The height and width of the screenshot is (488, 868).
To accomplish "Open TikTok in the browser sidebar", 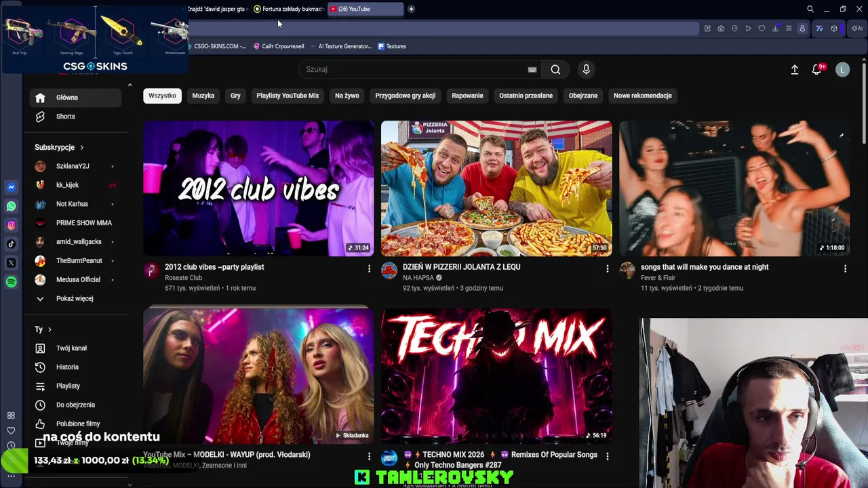I will (12, 244).
